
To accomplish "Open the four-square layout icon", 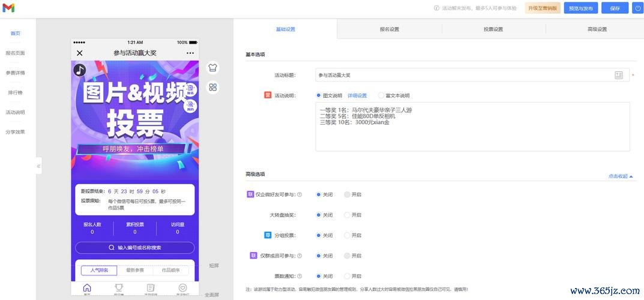I will [212, 87].
